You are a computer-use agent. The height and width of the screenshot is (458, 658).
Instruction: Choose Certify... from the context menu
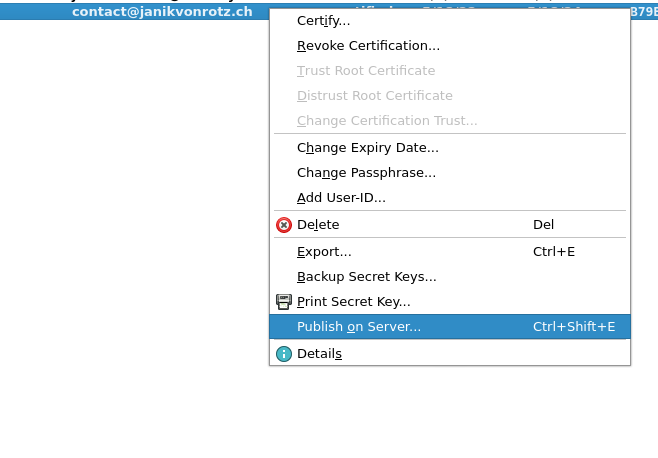coord(323,21)
